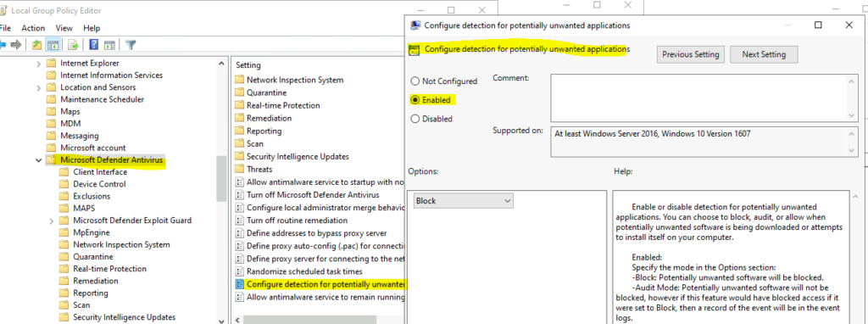Select Allow antimalware service to remain running
The height and width of the screenshot is (324, 868).
(x=325, y=298)
